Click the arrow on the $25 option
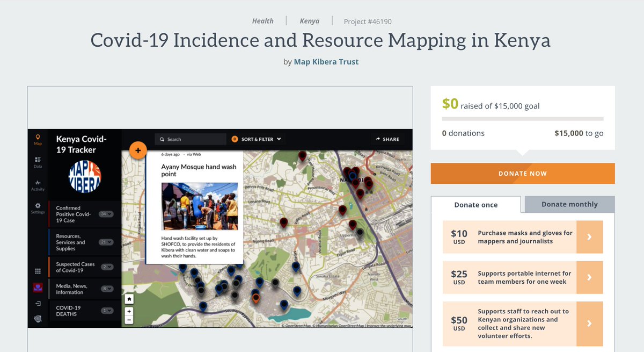Image resolution: width=644 pixels, height=352 pixels. 589,277
